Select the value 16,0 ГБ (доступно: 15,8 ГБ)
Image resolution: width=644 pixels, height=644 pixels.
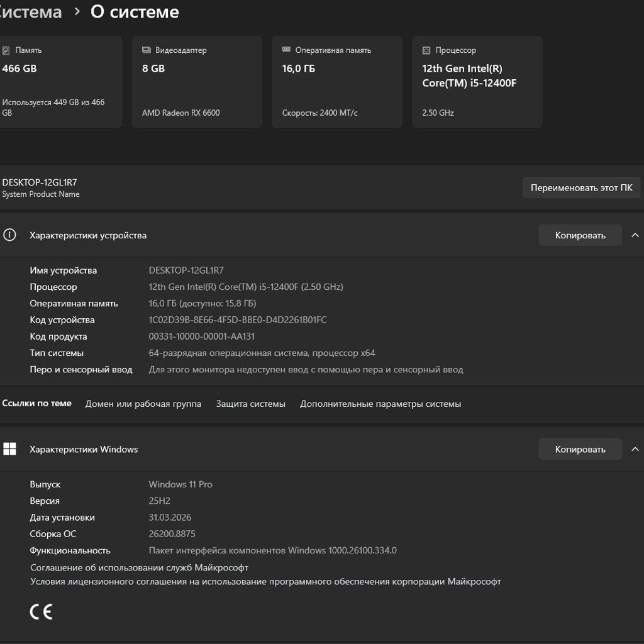click(202, 303)
